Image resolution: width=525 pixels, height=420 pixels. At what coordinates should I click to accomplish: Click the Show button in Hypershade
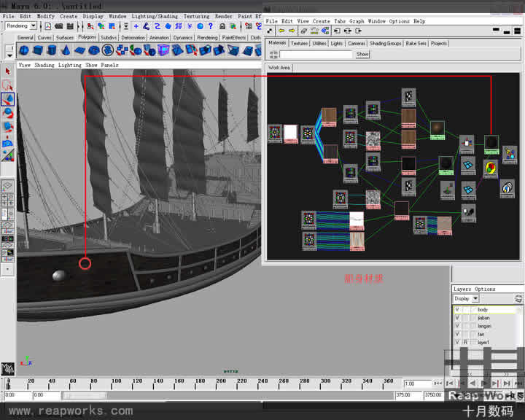pyautogui.click(x=362, y=54)
